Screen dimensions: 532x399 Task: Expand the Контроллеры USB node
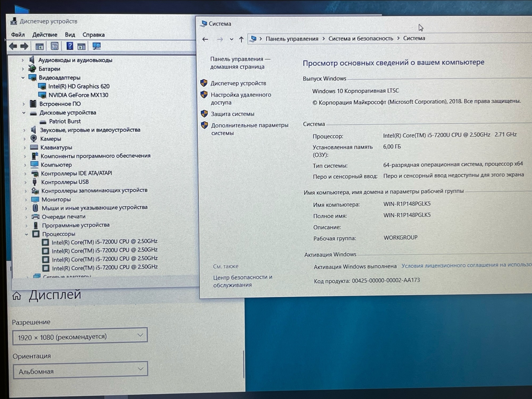point(26,182)
